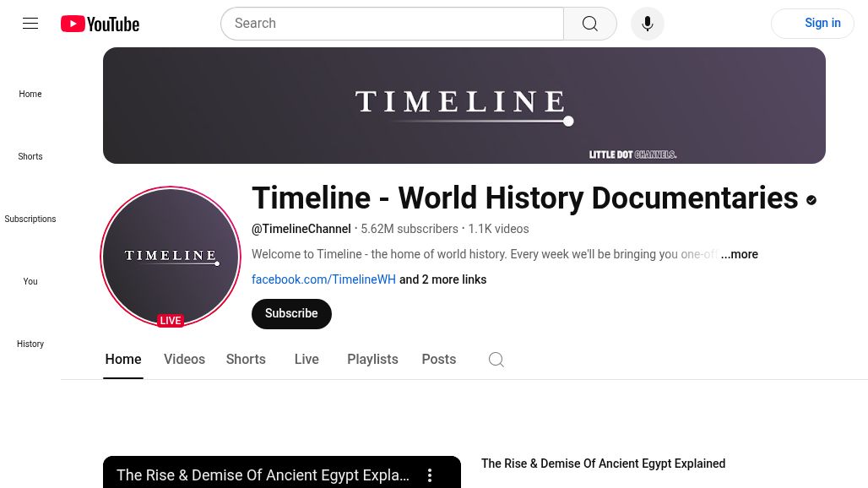Select the channel Home tab
The image size is (868, 488).
[123, 360]
